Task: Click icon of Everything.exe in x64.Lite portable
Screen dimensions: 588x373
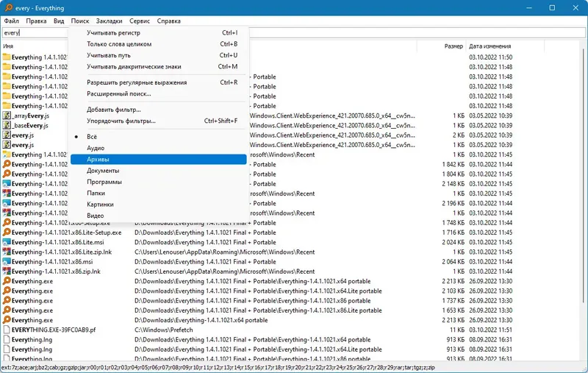Action: click(7, 291)
